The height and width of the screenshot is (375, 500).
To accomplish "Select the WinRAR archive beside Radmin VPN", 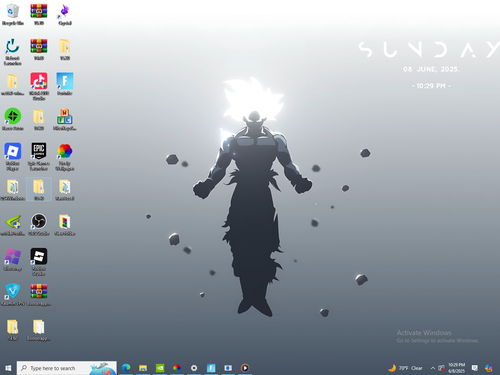I will click(39, 294).
